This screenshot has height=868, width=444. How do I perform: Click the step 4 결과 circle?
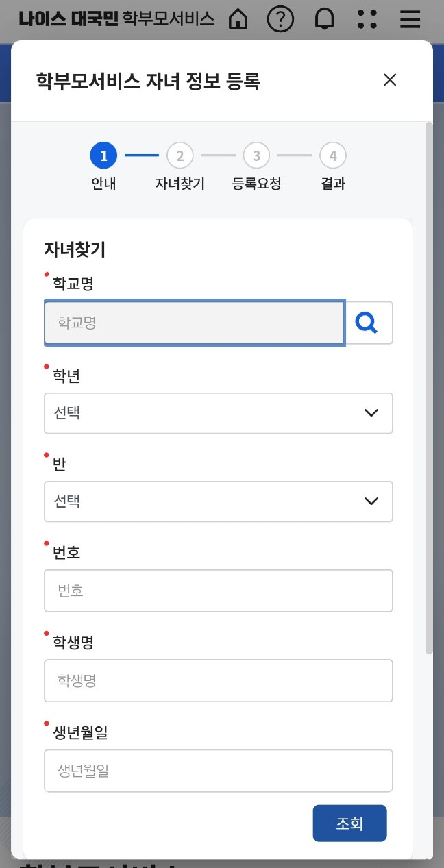click(333, 155)
